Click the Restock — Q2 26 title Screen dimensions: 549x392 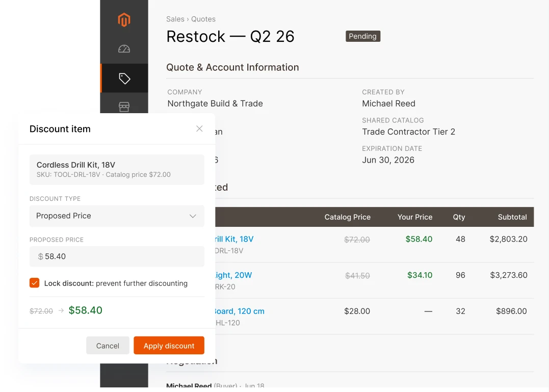click(x=230, y=36)
